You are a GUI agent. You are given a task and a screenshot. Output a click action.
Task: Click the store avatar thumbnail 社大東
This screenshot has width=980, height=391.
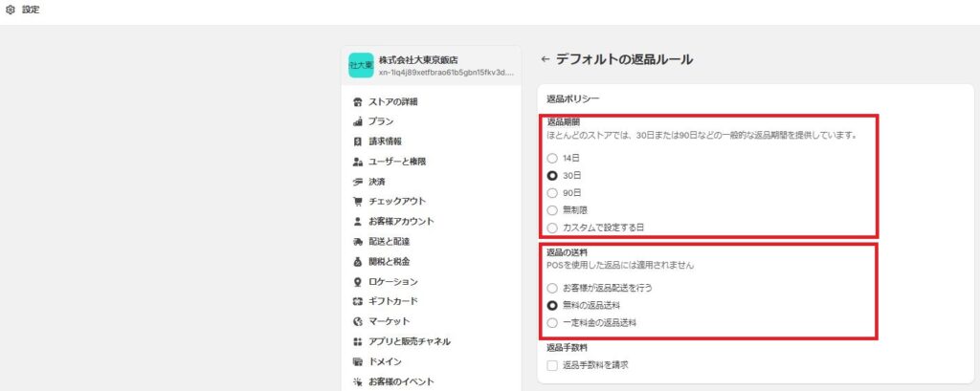[x=361, y=65]
